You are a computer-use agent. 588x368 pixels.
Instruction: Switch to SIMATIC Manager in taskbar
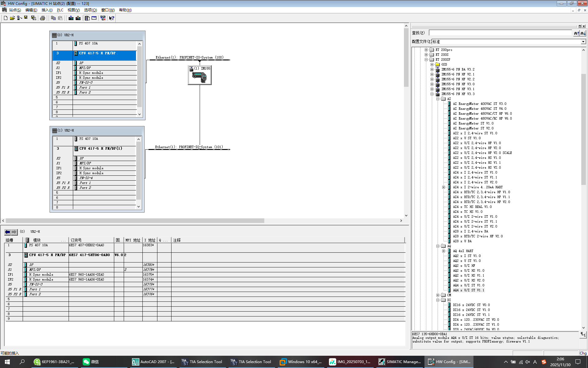coord(400,362)
